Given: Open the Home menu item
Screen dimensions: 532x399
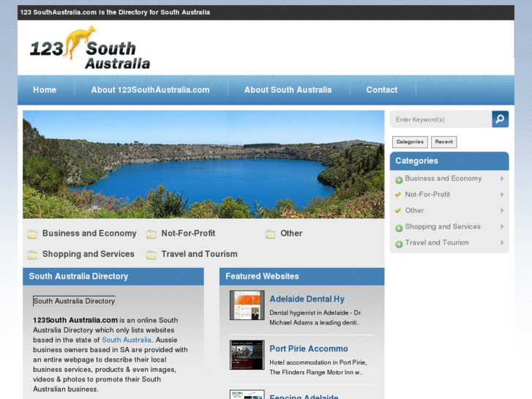Looking at the screenshot, I should (x=45, y=90).
